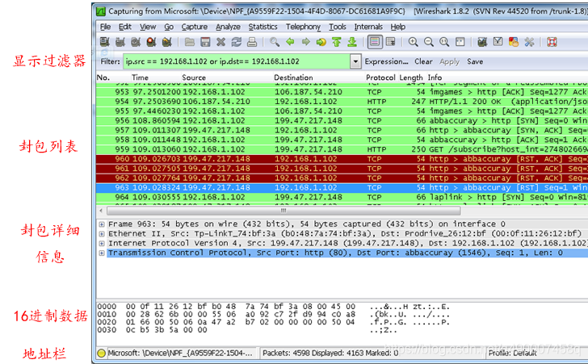Go forward in packet history arrow
588x364 pixels.
(305, 42)
